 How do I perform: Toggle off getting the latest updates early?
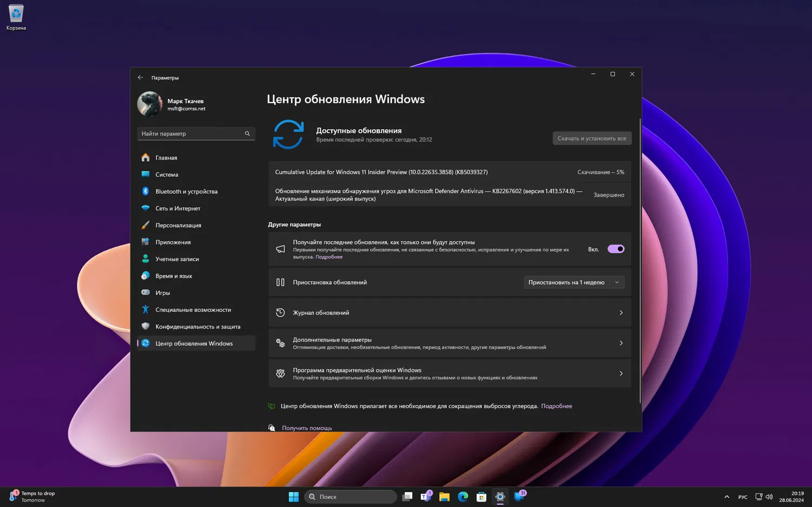pyautogui.click(x=616, y=249)
